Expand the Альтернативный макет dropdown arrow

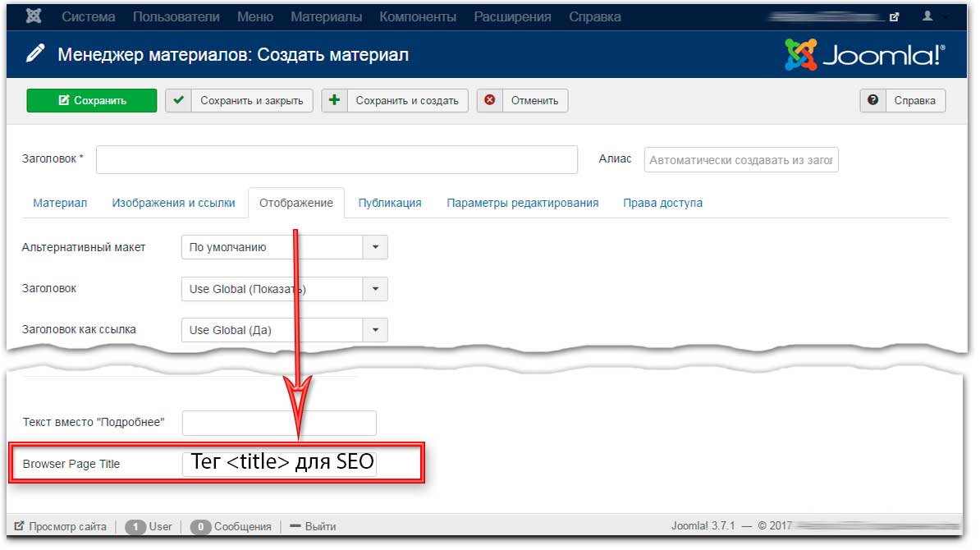click(375, 247)
